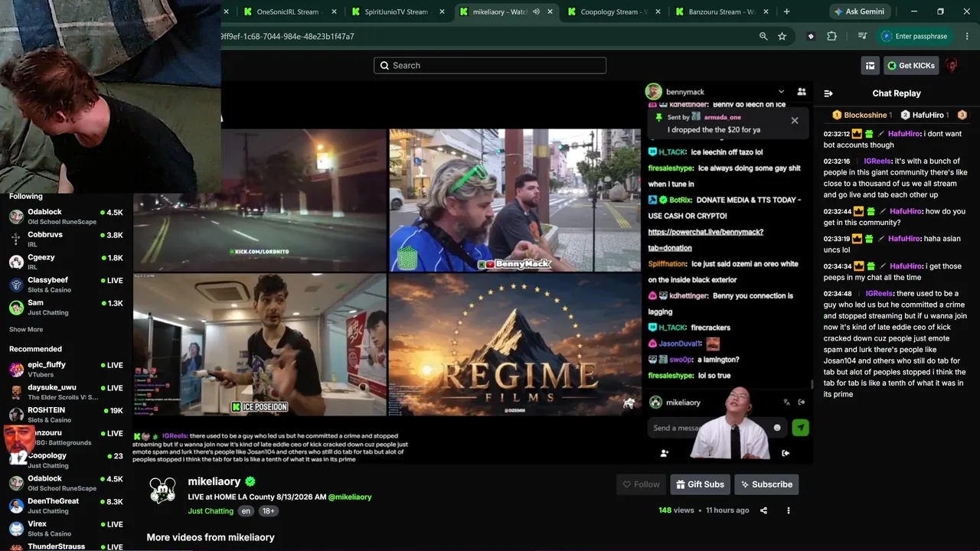
Task: Open the epic_fluffy recommended channel
Action: pyautogui.click(x=67, y=370)
